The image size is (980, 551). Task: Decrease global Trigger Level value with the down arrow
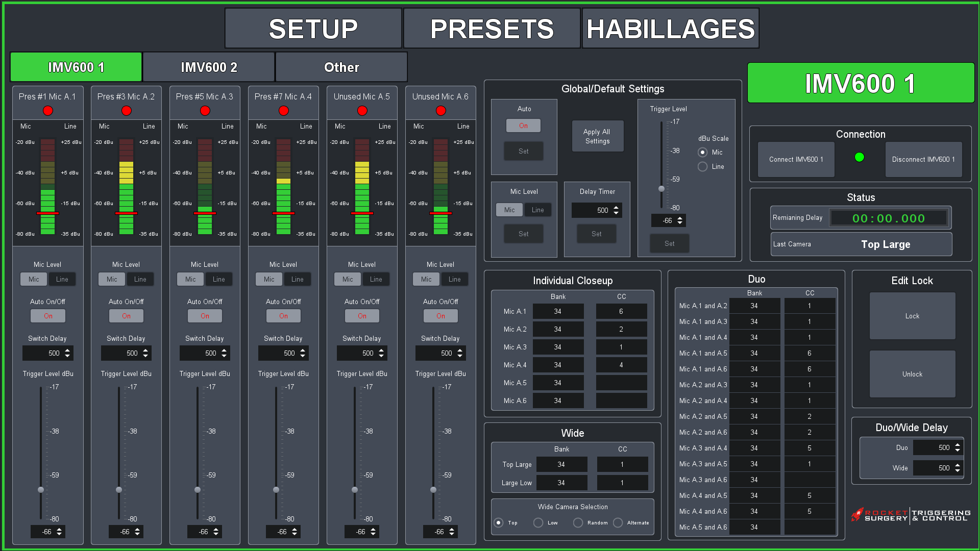[x=680, y=223]
